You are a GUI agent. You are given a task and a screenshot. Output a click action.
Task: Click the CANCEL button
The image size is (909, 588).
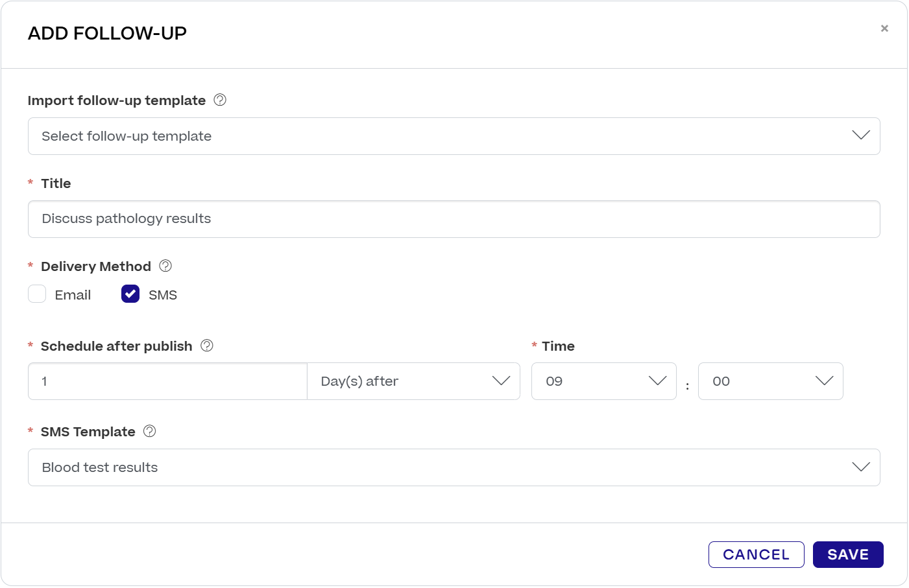coord(756,554)
